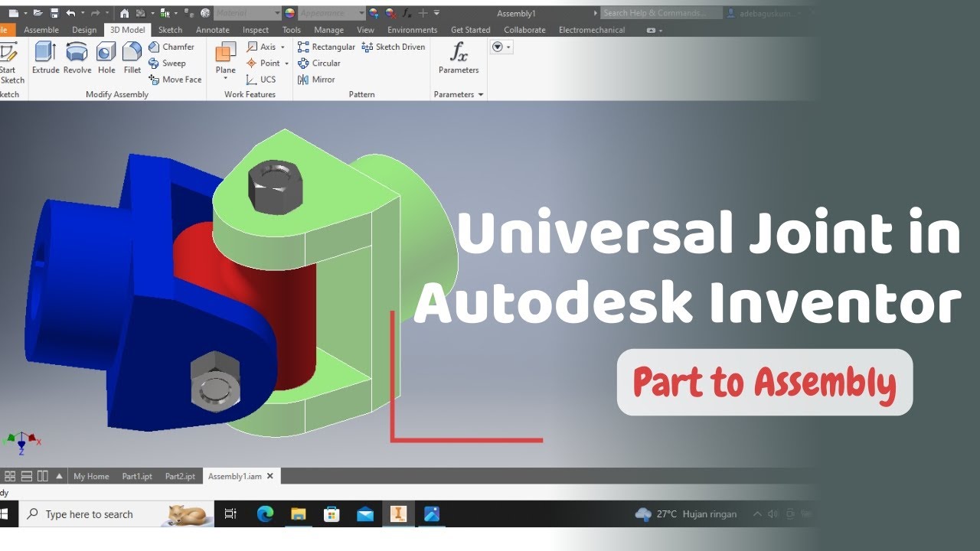Click the vertical split layout icon
This screenshot has height=551, width=980.
point(42,476)
